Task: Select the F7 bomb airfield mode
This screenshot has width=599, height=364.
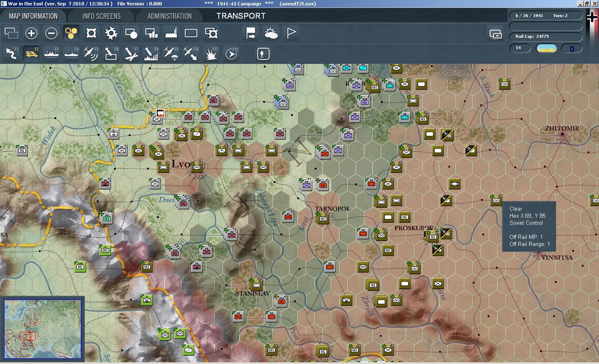Action: [131, 54]
